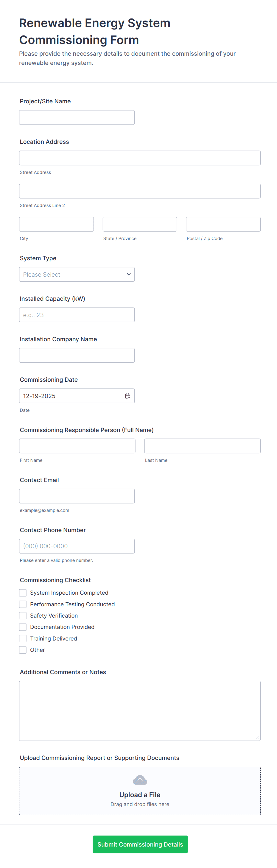The width and height of the screenshot is (277, 868).
Task: Click the Installed Capacity field
Action: (77, 314)
